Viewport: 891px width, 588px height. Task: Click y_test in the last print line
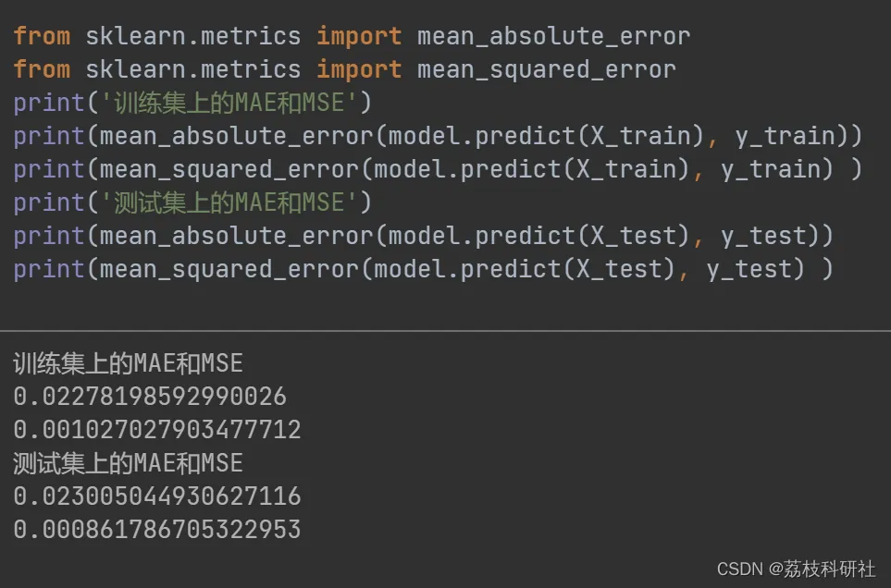pyautogui.click(x=755, y=269)
